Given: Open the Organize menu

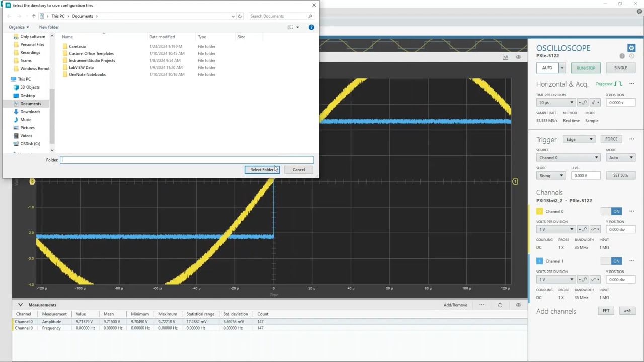Looking at the screenshot, I should tap(19, 27).
